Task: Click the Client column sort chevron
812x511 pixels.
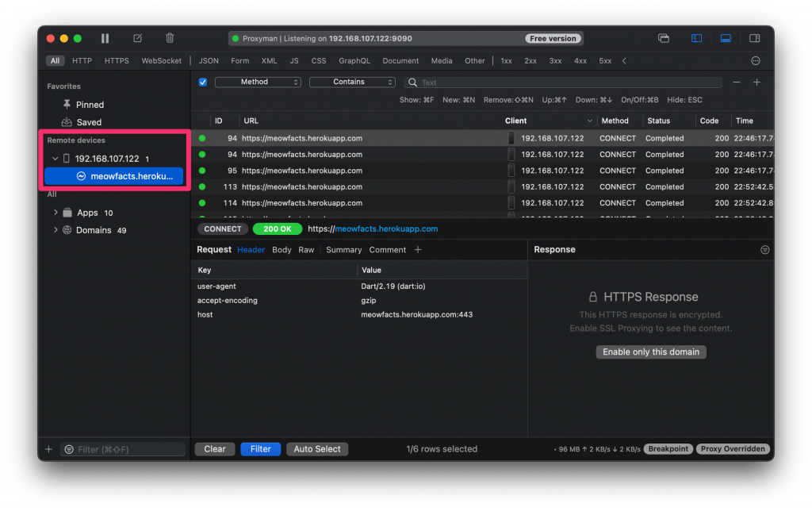Action: coord(589,121)
